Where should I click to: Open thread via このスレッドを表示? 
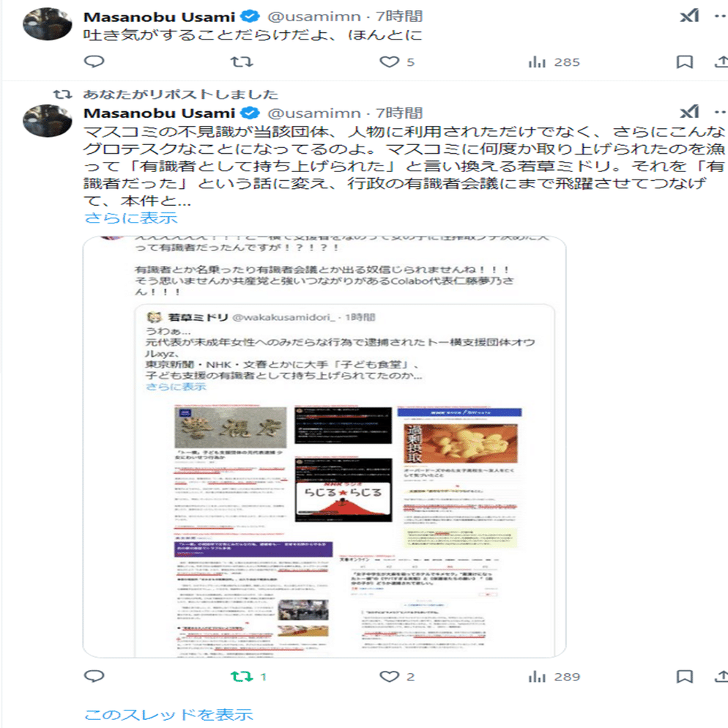pyautogui.click(x=168, y=715)
